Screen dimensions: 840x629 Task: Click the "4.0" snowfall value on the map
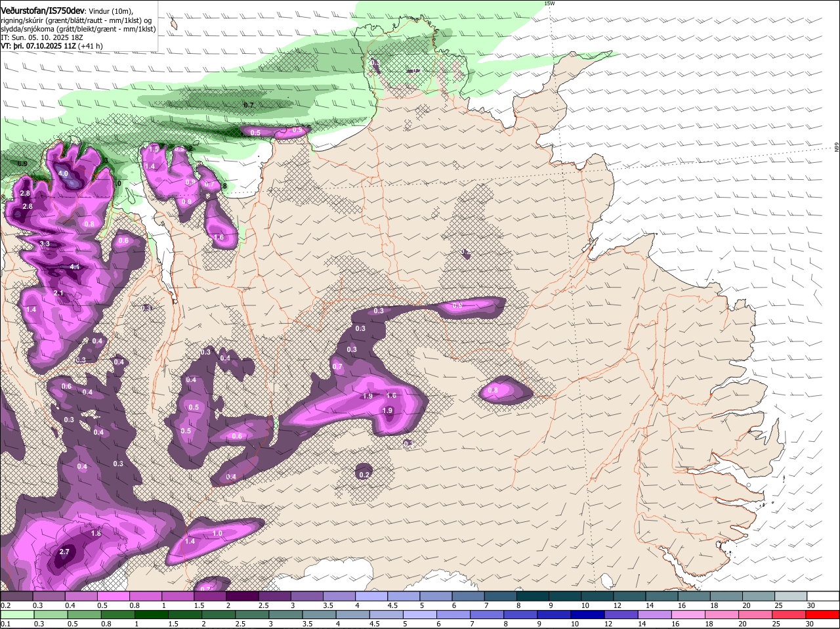tap(64, 173)
